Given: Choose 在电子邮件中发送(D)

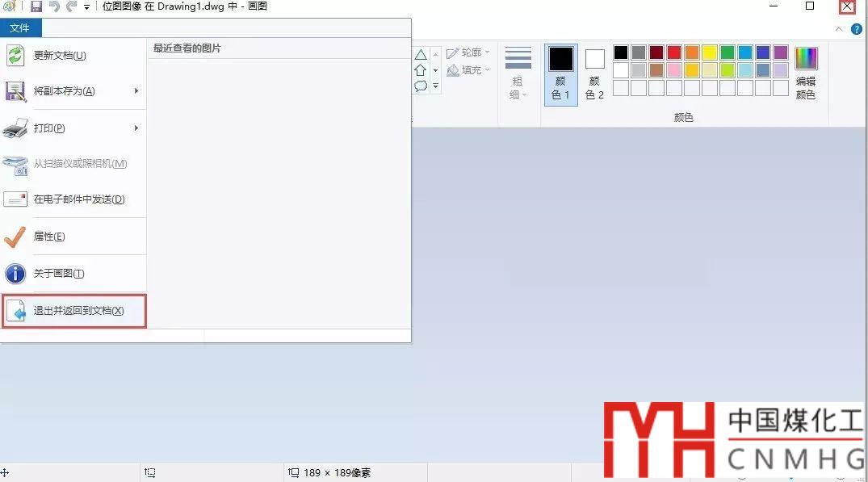Looking at the screenshot, I should coord(73,199).
